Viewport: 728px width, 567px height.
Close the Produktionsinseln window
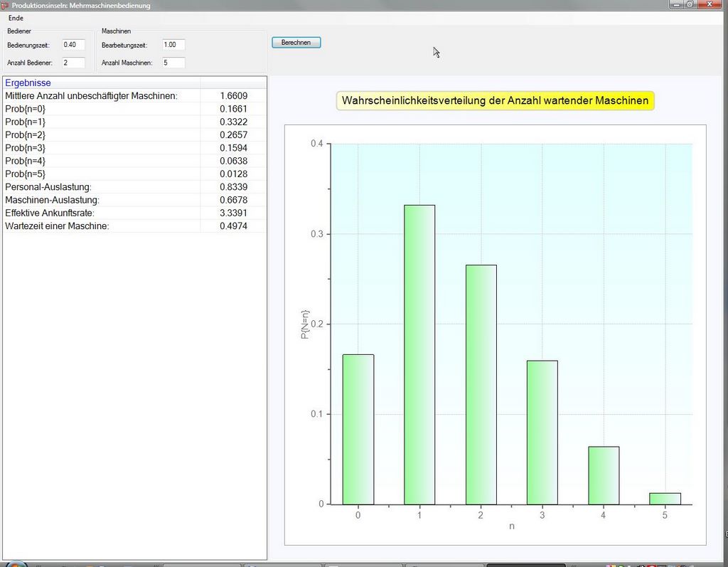coord(710,4)
